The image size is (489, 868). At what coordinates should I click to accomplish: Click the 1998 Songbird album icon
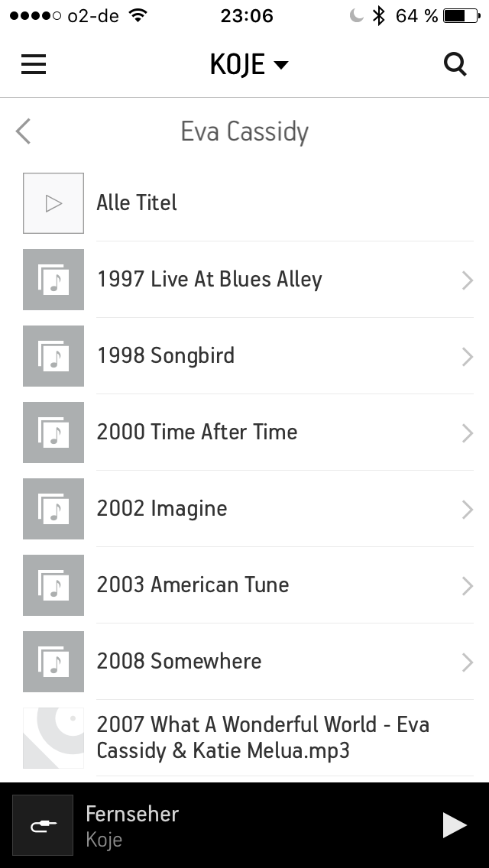click(53, 356)
